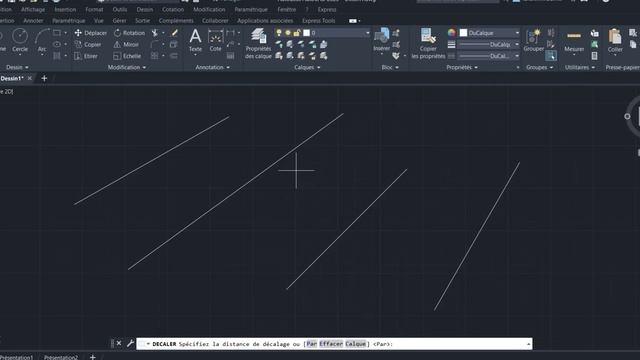Click the rectangle draw tool icon
The image size is (640, 360).
57,33
